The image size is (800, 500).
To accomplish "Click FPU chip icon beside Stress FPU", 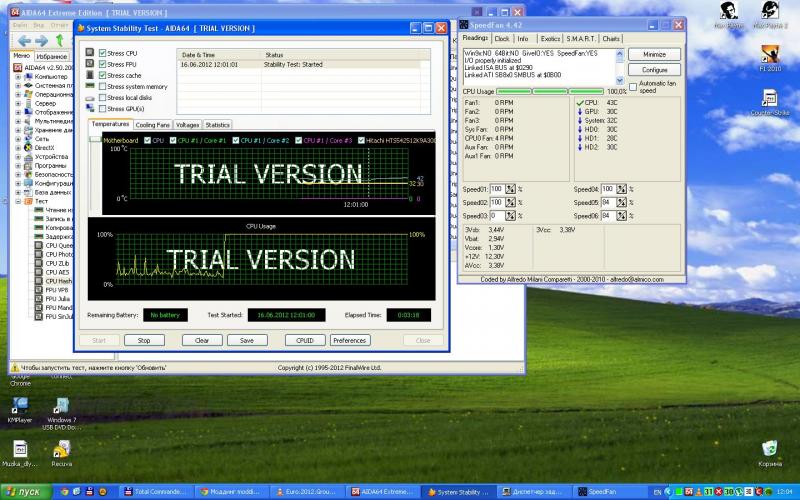I will click(x=90, y=64).
